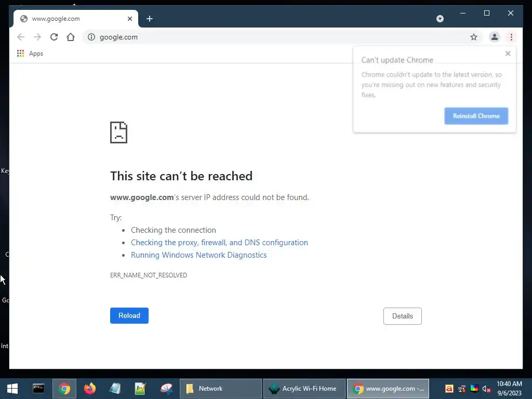Run Windows Network Diagnostics link

point(199,255)
